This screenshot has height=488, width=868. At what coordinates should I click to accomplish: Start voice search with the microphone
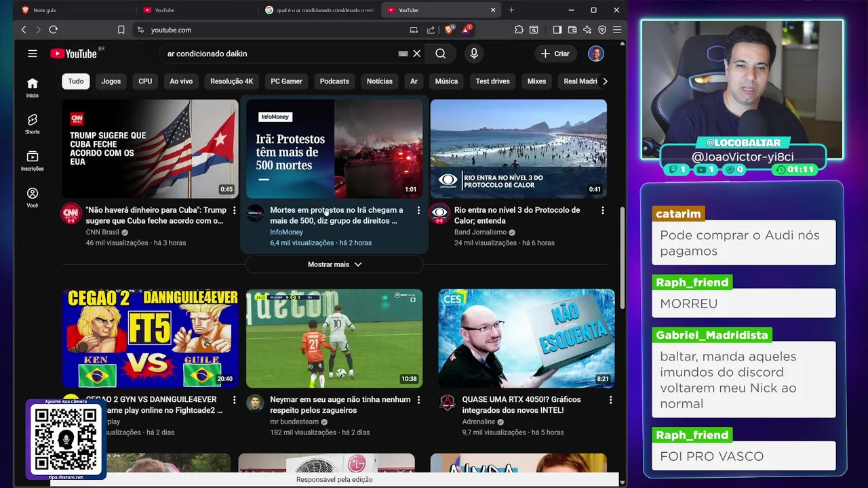474,54
